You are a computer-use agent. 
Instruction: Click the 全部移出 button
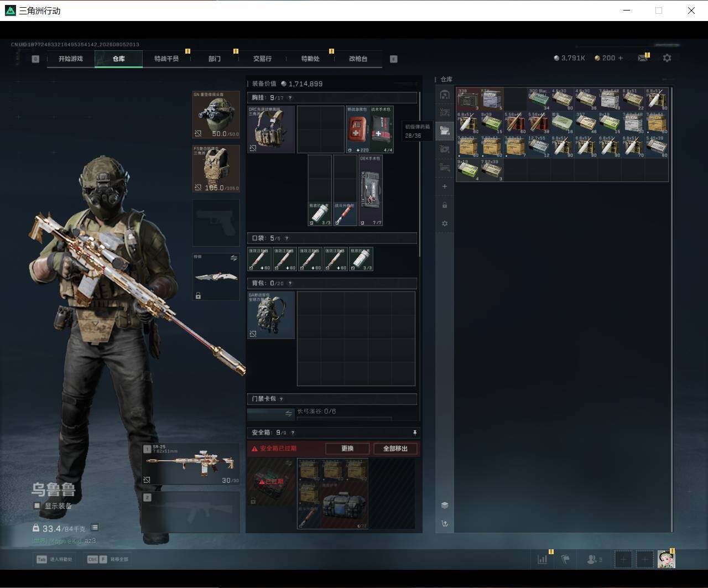coord(395,449)
